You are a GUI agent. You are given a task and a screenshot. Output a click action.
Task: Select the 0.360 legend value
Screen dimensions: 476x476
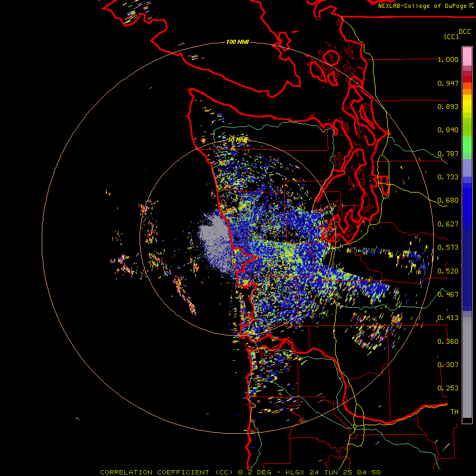tap(448, 341)
